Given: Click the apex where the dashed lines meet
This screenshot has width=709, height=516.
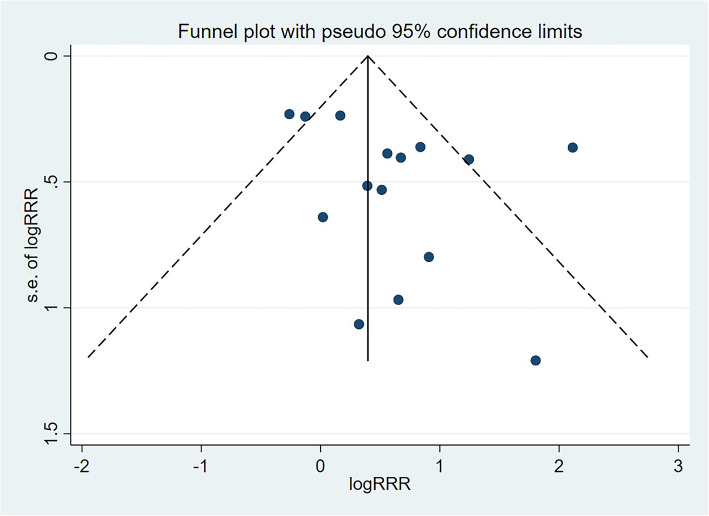Looking at the screenshot, I should click(368, 56).
